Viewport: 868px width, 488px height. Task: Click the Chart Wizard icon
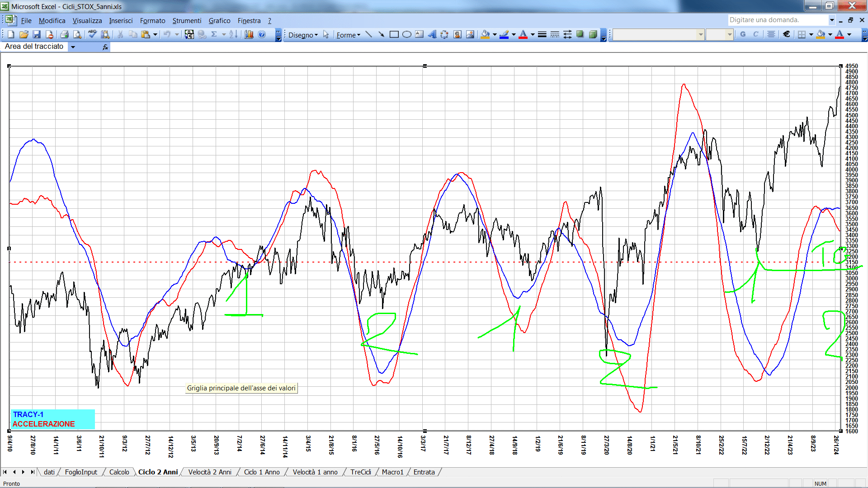[x=249, y=34]
